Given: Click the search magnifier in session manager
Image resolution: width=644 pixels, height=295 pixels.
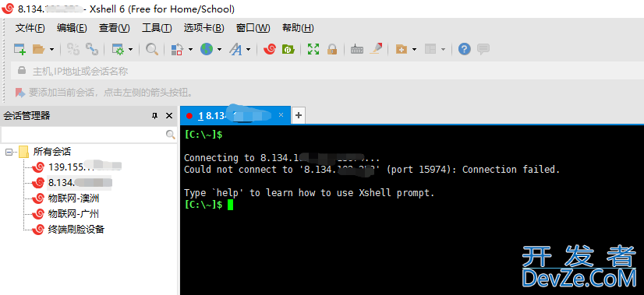Looking at the screenshot, I should click(x=171, y=134).
